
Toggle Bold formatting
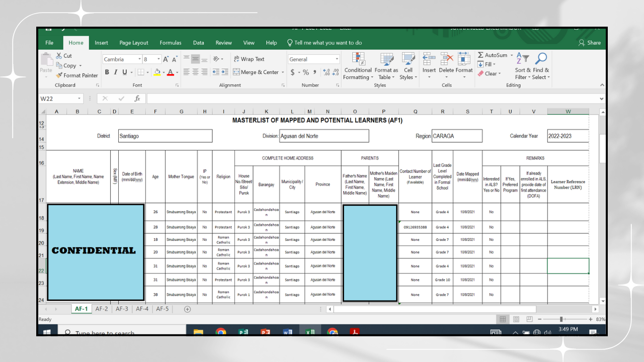[107, 72]
